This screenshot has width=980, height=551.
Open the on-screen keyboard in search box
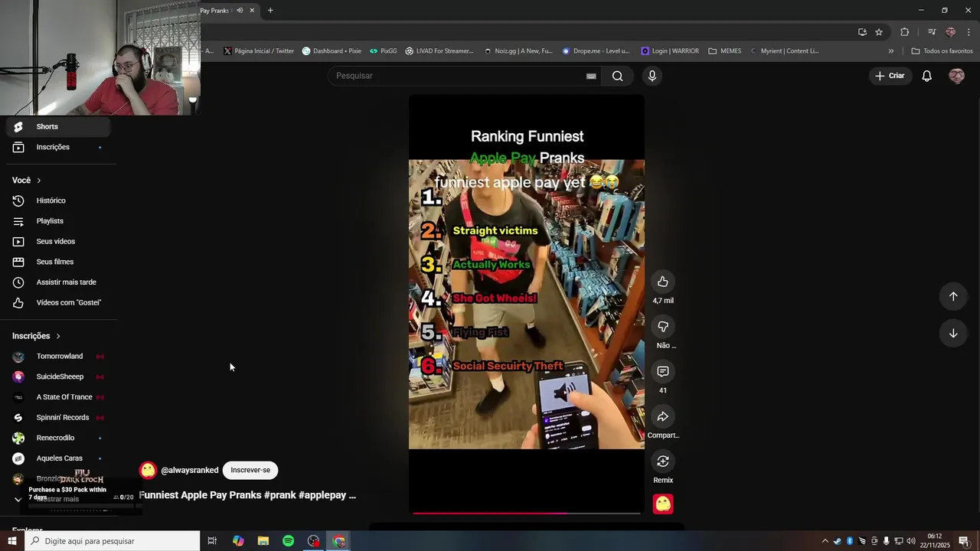tap(591, 76)
